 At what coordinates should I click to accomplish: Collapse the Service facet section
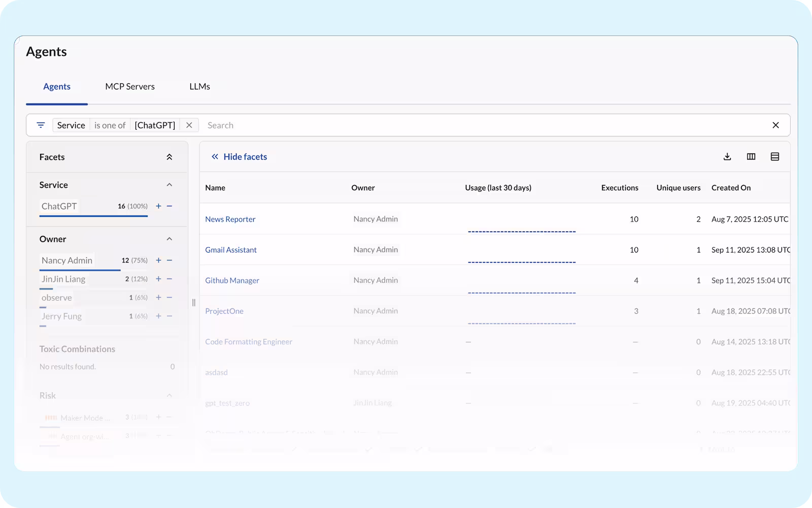170,184
